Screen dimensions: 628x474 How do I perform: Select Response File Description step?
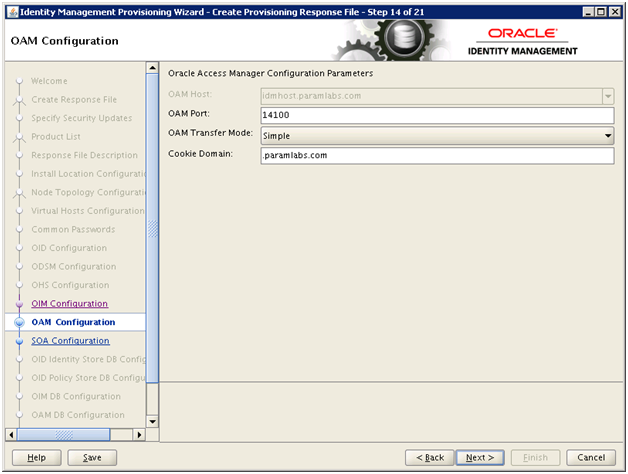pyautogui.click(x=85, y=155)
